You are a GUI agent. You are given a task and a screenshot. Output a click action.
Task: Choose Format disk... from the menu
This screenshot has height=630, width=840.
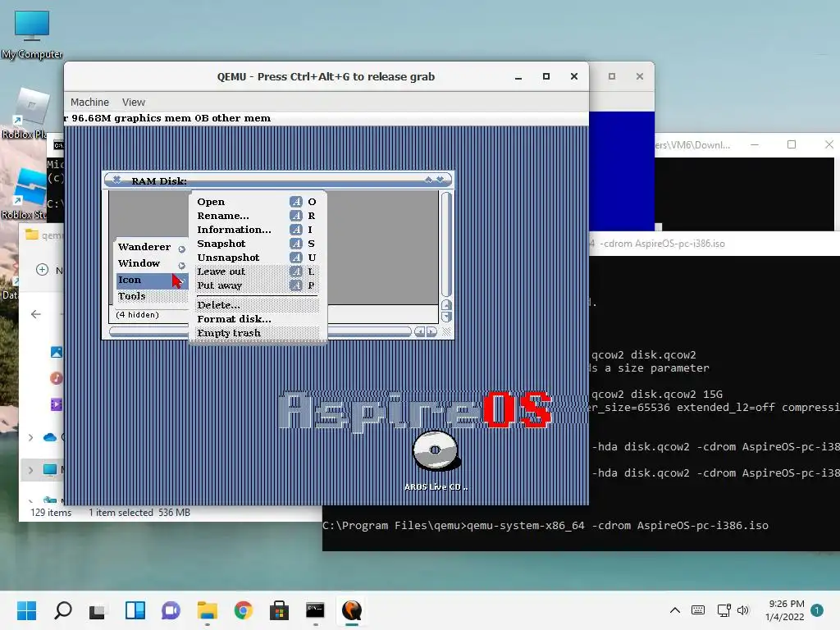coord(257,319)
